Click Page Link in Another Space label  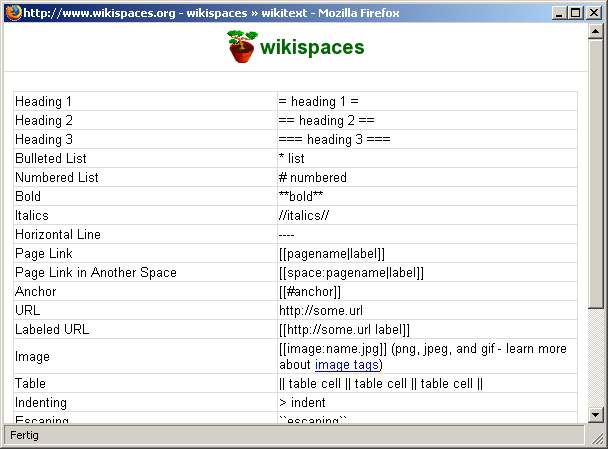click(x=96, y=273)
